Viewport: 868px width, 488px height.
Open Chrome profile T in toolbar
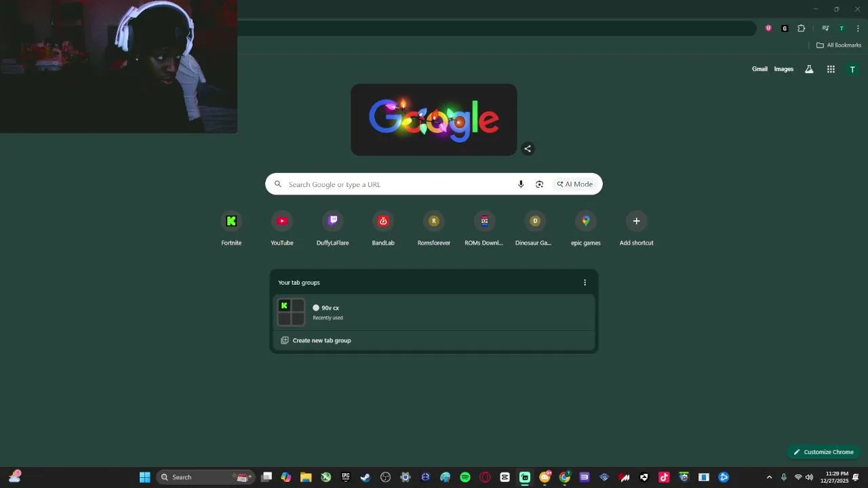842,28
